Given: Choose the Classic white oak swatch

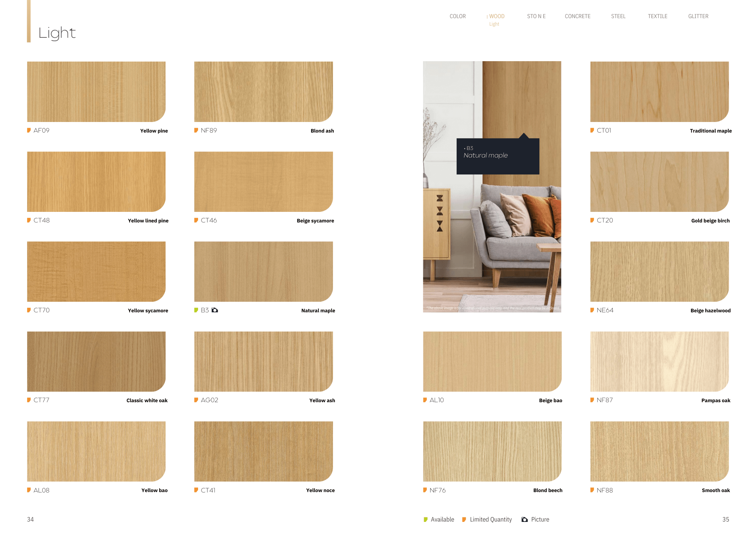Looking at the screenshot, I should click(x=96, y=361).
